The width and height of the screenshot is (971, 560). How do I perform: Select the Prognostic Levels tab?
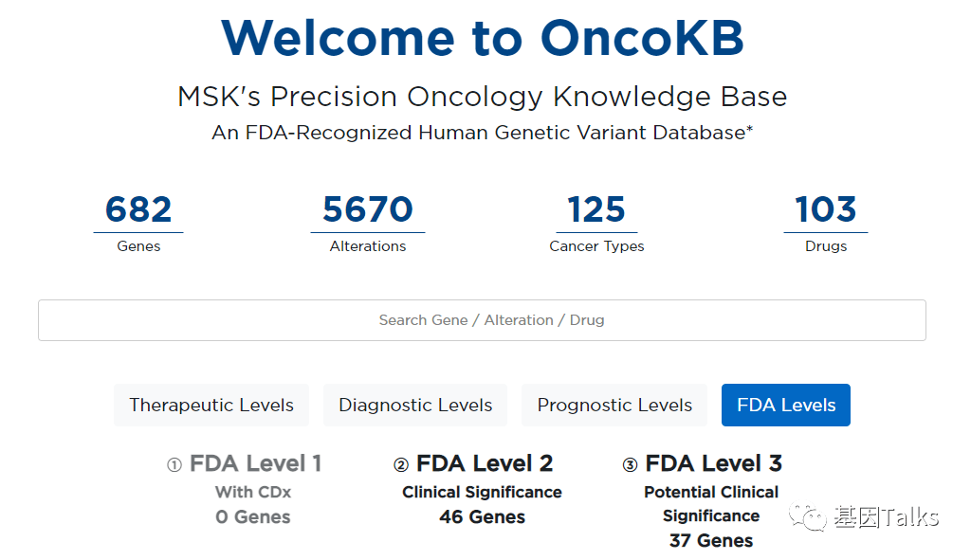tap(614, 405)
